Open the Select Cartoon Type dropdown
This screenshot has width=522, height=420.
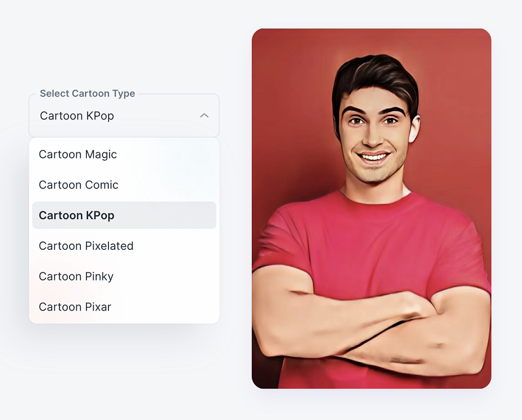(x=124, y=115)
